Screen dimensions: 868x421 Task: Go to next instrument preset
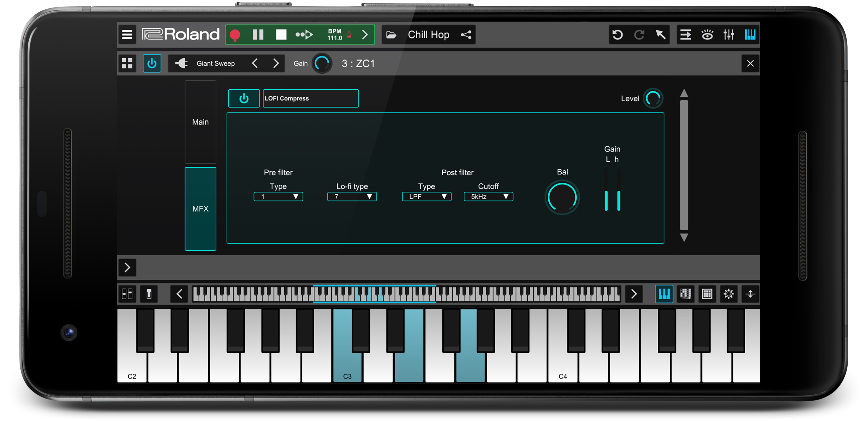276,63
